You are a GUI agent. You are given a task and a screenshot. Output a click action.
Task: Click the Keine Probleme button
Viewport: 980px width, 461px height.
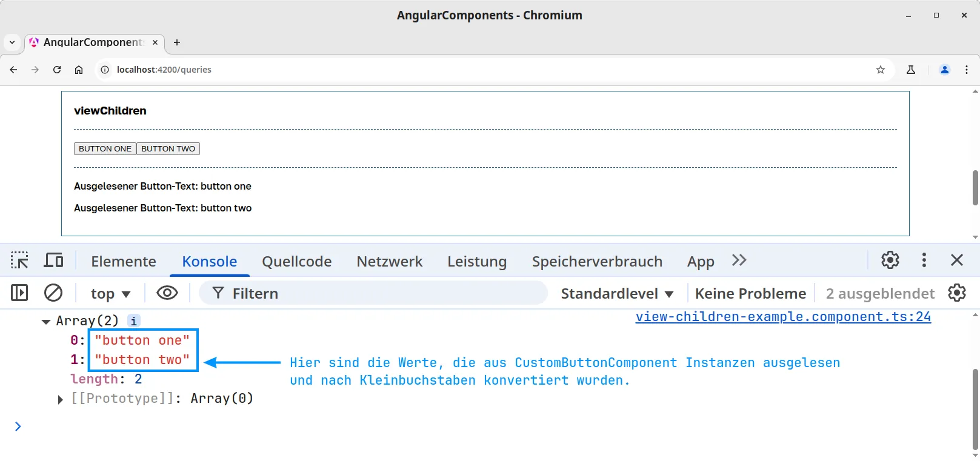[x=750, y=294]
